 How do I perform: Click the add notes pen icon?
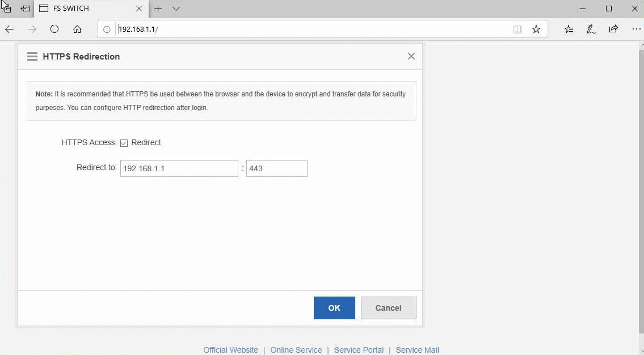coord(591,29)
